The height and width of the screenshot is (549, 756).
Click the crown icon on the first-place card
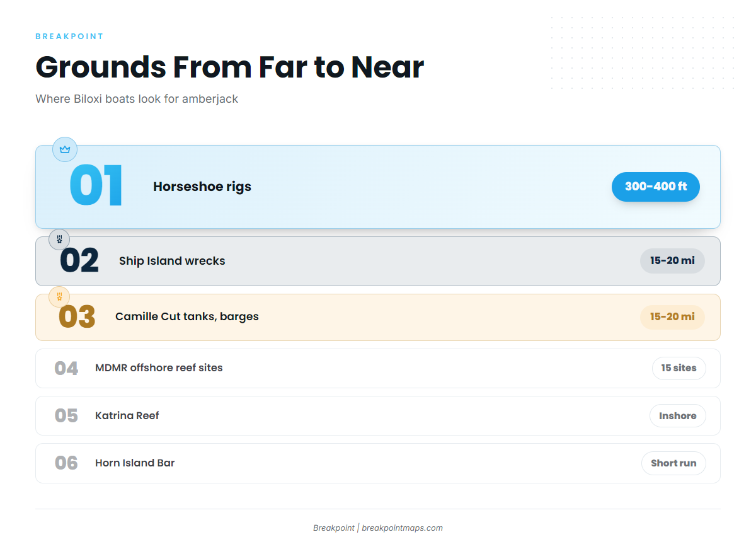click(x=64, y=149)
